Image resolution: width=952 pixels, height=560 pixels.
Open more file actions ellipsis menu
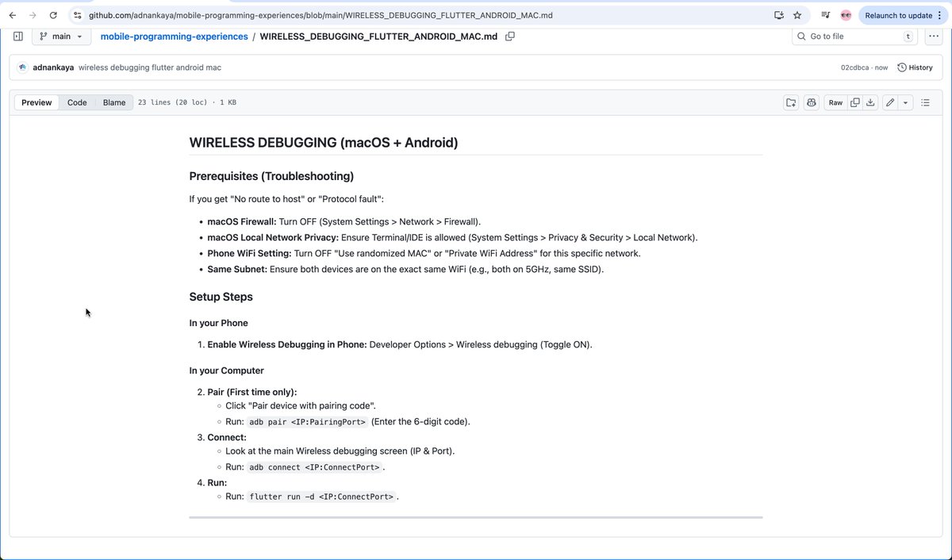pos(933,36)
